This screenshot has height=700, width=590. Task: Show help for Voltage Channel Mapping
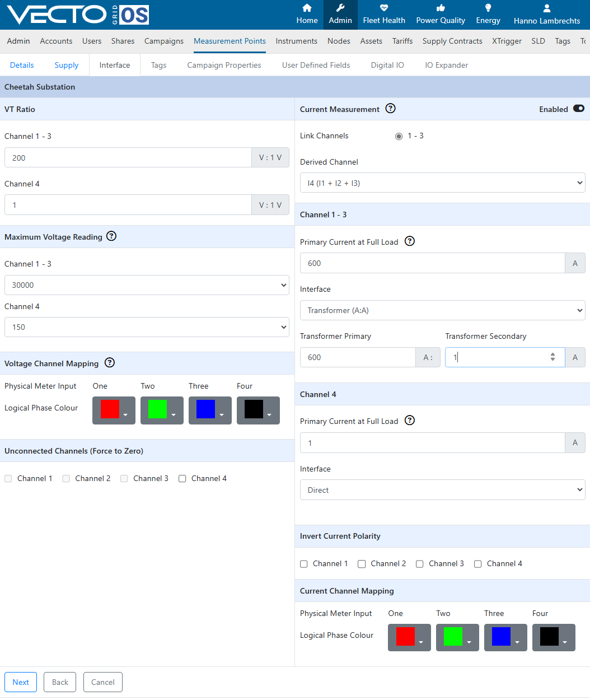(x=110, y=363)
